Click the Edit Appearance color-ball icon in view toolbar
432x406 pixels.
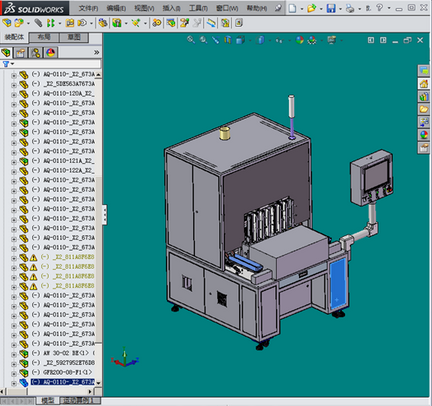tap(300, 40)
